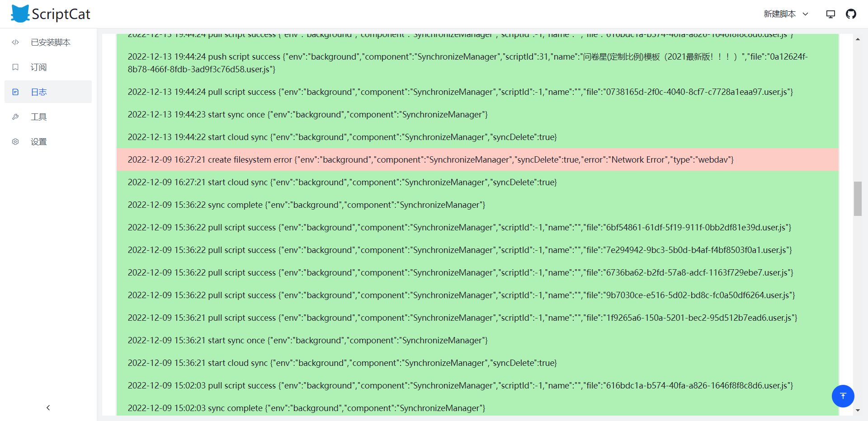868x421 pixels.
Task: Click the ScriptCat cat logo
Action: pos(20,13)
